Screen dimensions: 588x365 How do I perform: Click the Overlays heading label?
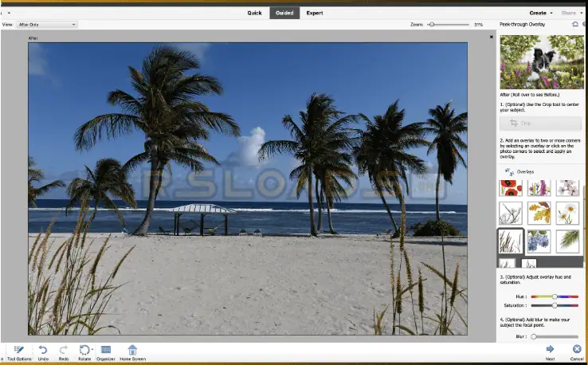click(x=525, y=172)
